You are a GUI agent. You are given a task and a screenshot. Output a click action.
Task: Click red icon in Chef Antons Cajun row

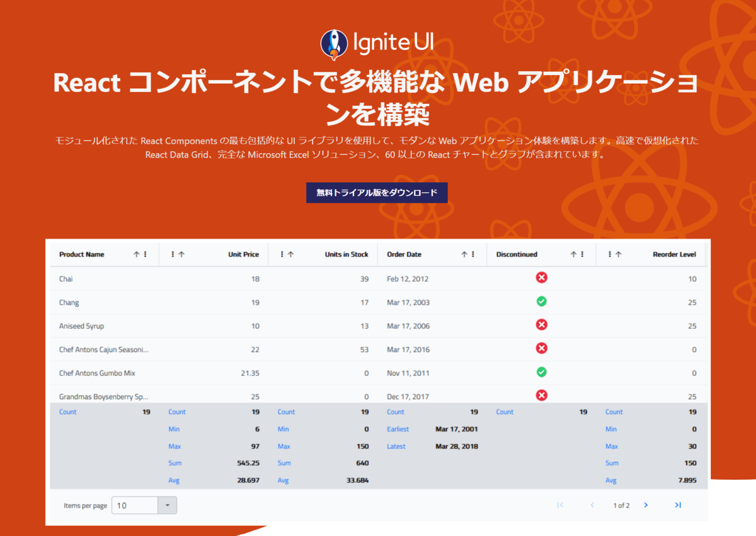pos(541,348)
